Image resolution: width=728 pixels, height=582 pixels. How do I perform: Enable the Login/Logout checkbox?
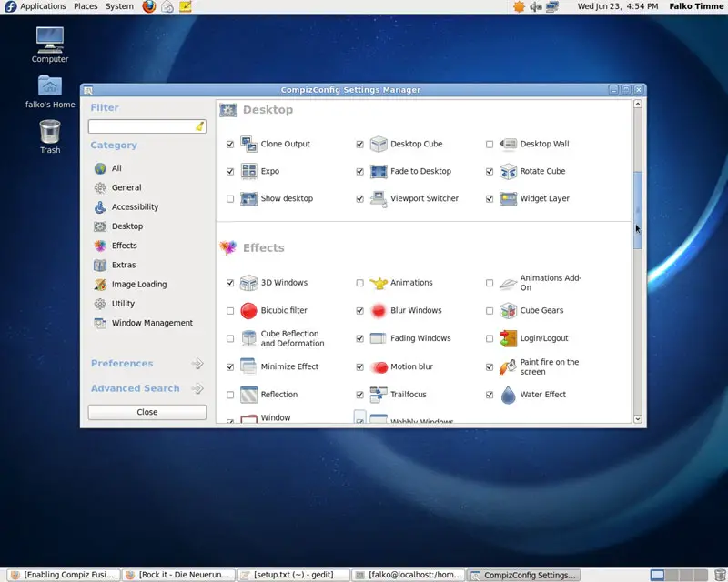490,339
